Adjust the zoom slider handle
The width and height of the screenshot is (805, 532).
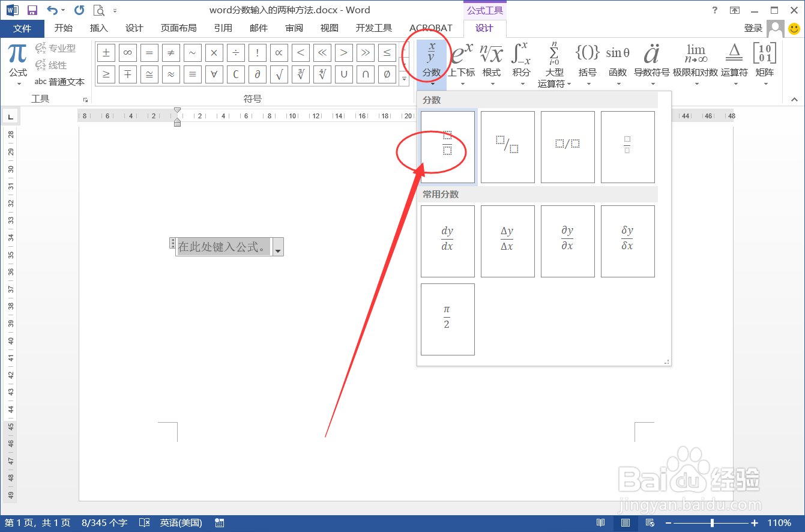coord(712,523)
